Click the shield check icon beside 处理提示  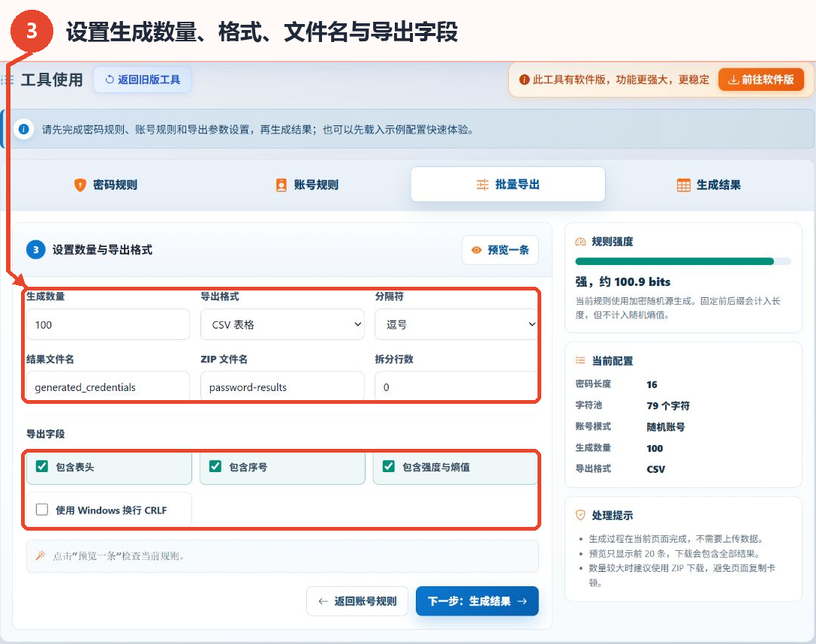(580, 515)
